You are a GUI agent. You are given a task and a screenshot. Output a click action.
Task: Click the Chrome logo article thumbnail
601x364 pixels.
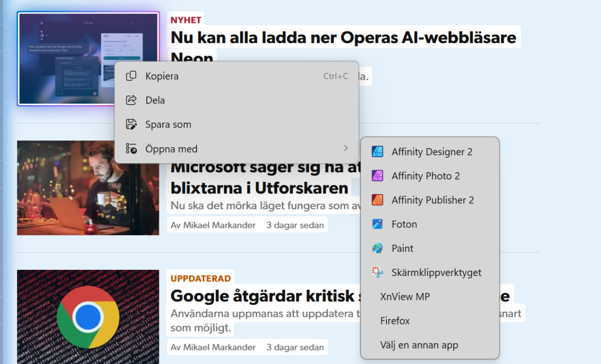[88, 316]
